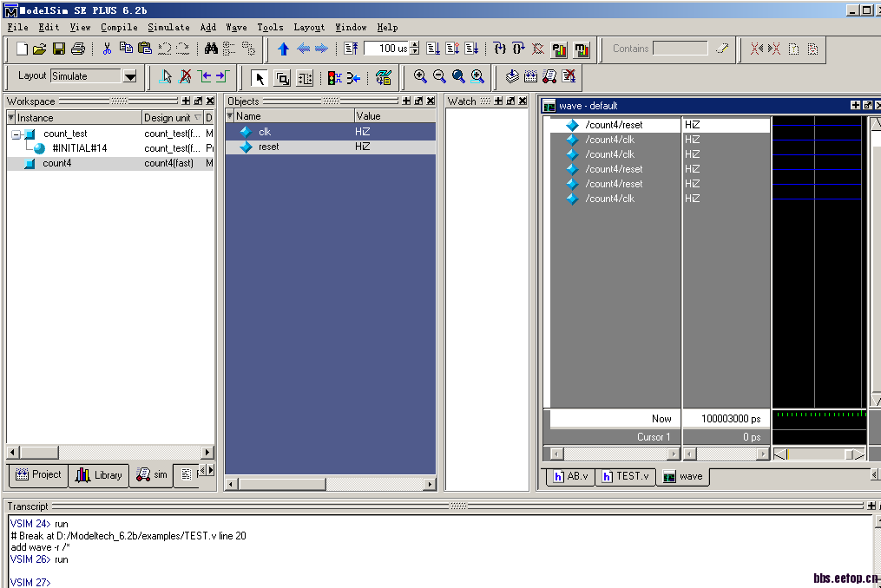Switch to the sim tab
Viewport: 881px width, 588px height.
click(x=152, y=475)
